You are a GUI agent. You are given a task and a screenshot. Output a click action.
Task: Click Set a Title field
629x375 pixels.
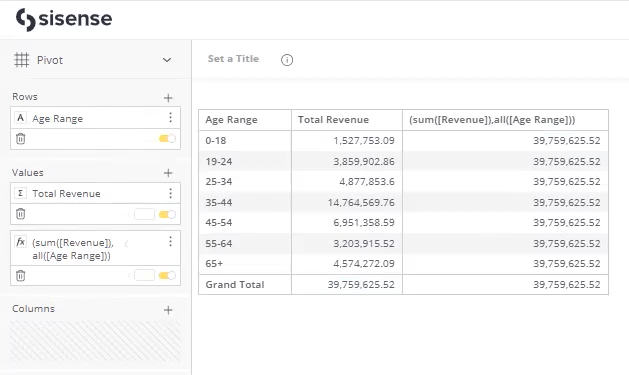[x=233, y=59]
